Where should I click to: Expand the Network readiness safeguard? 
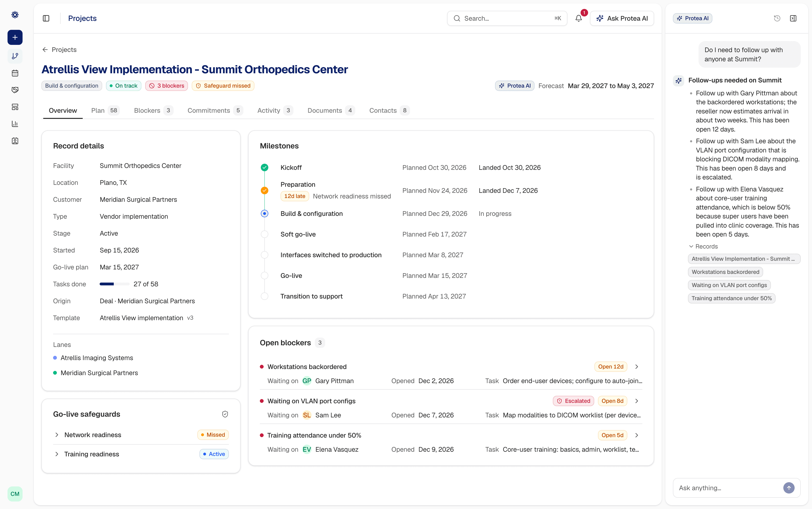click(x=57, y=435)
